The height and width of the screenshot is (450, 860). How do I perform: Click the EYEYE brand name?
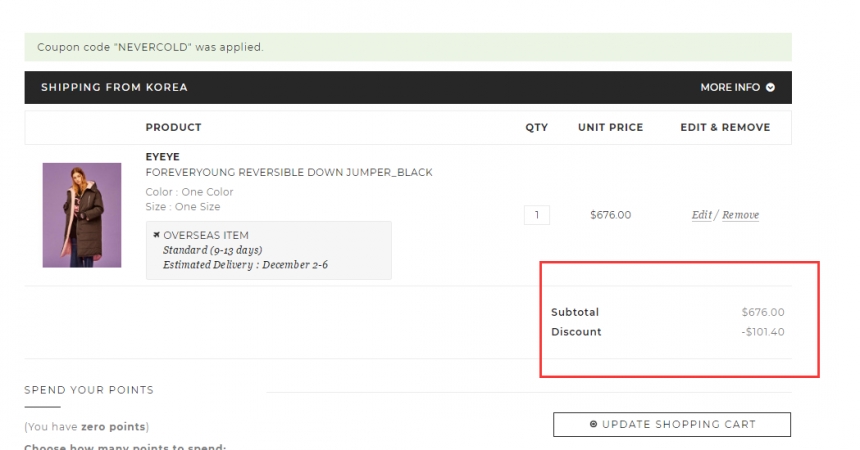tap(162, 157)
